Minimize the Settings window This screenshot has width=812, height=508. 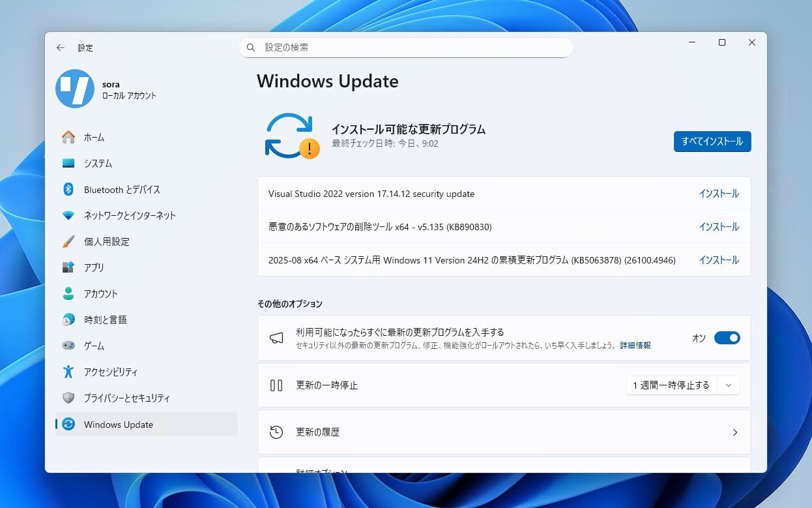[x=692, y=42]
